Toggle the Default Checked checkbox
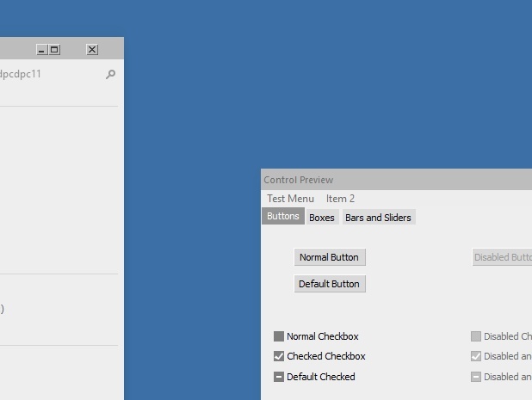This screenshot has width=532, height=400. tap(279, 377)
